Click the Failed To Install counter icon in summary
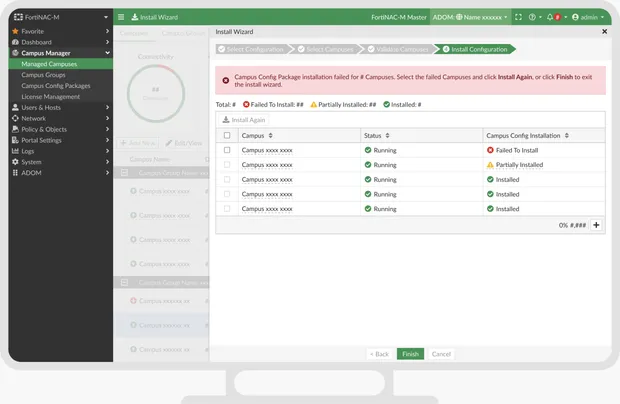Image resolution: width=620 pixels, height=404 pixels. 246,104
